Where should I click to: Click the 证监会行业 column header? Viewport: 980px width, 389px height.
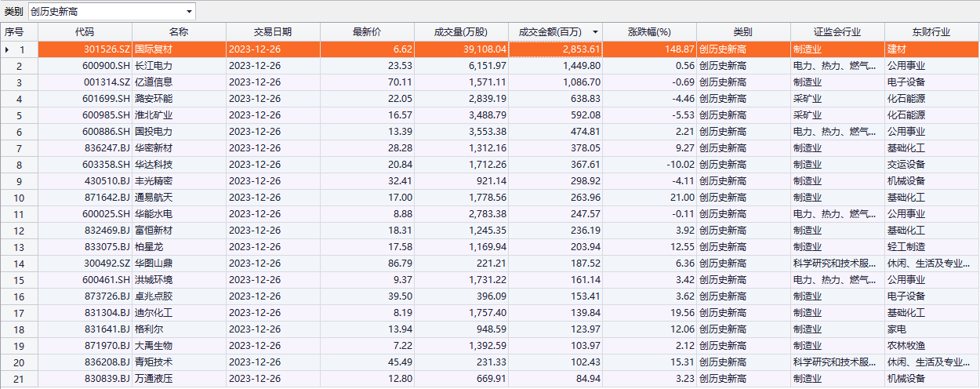click(x=837, y=32)
